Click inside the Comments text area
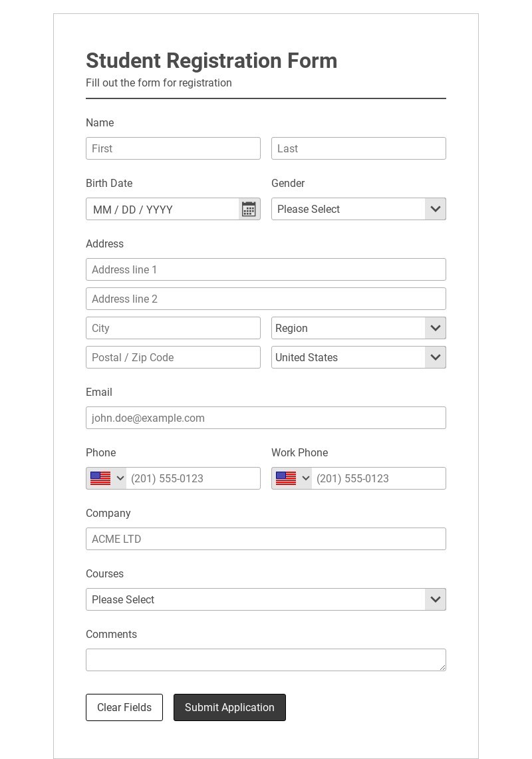Viewport: 532px width, 759px height. point(265,660)
